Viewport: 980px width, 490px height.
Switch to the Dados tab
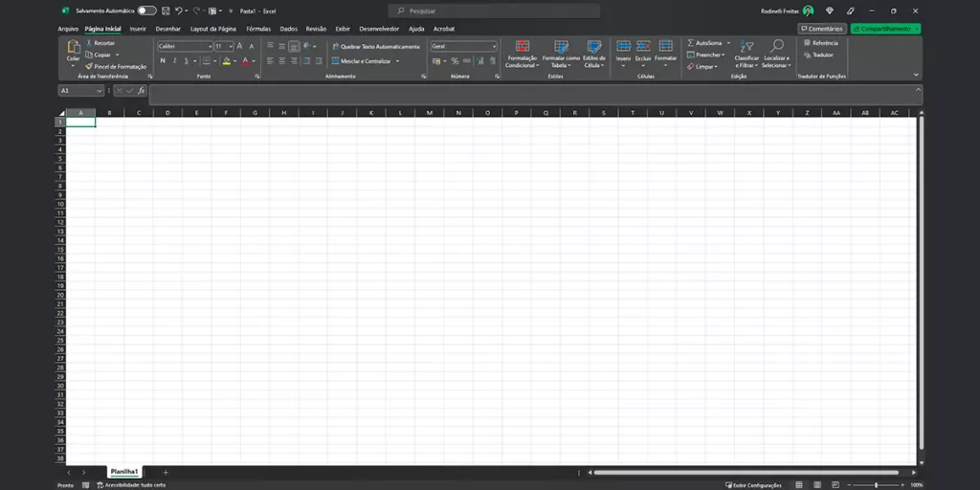[289, 29]
